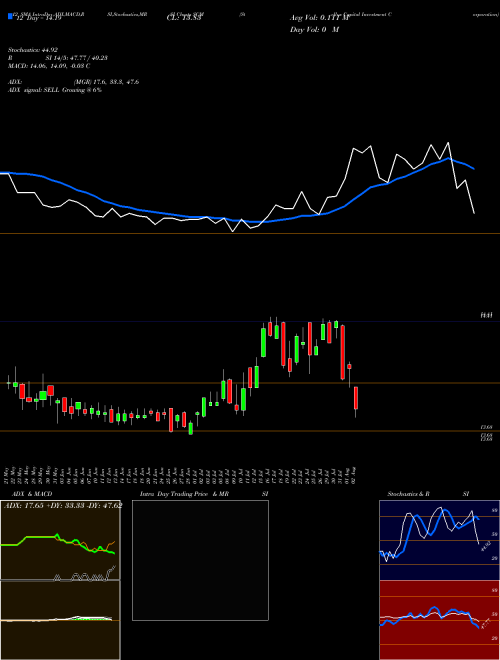Screen dimensions: 500x660
Task: Click 'Day Vol: 0 M' text
Action: [x=314, y=29]
